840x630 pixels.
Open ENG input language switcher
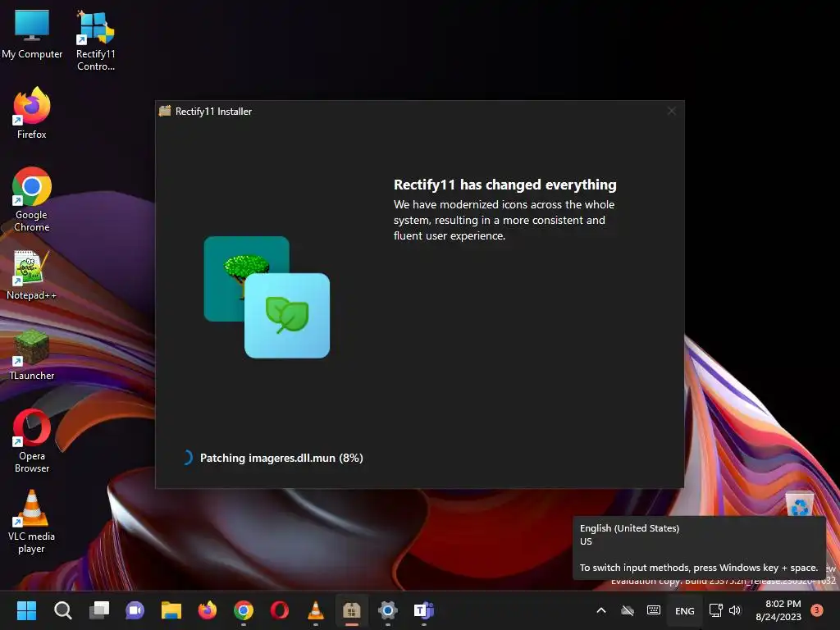[685, 610]
